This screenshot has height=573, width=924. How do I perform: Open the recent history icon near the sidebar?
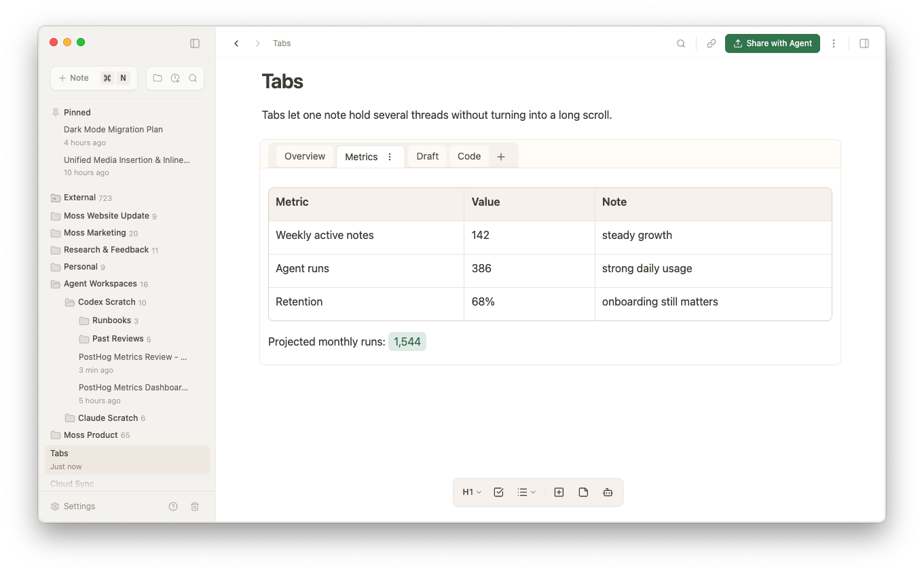[x=174, y=78]
